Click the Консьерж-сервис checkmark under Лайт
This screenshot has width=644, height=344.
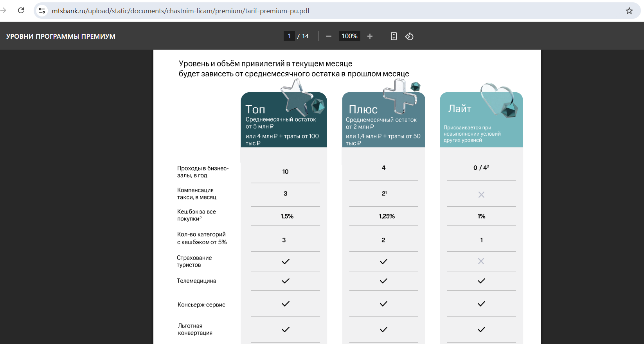481,304
